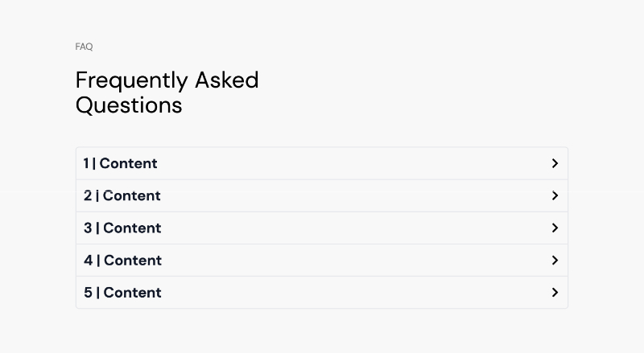The height and width of the screenshot is (353, 644).
Task: Click the blank space in the fourth row
Action: 346,261
